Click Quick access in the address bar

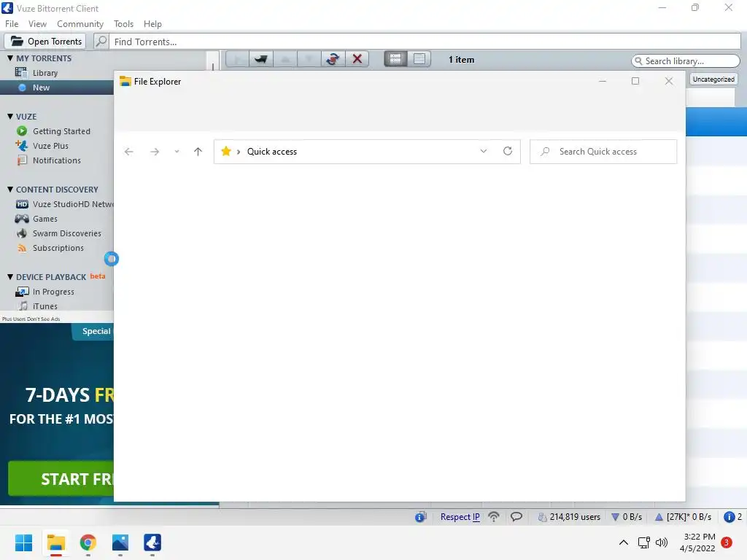[272, 152]
